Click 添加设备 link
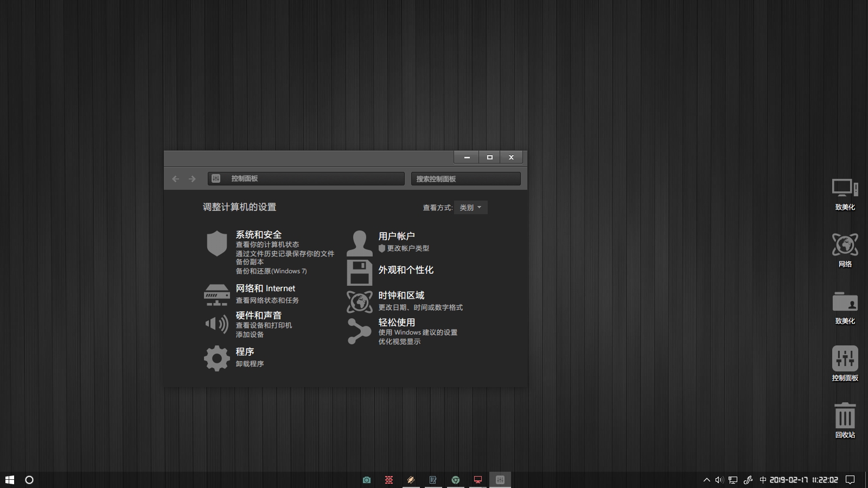 tap(250, 335)
